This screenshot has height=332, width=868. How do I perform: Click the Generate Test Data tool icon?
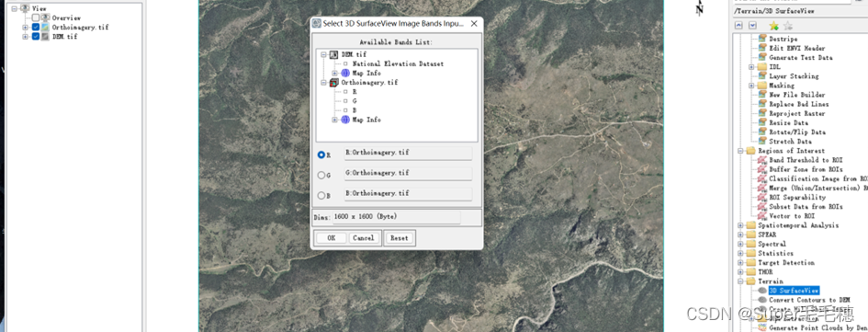762,58
